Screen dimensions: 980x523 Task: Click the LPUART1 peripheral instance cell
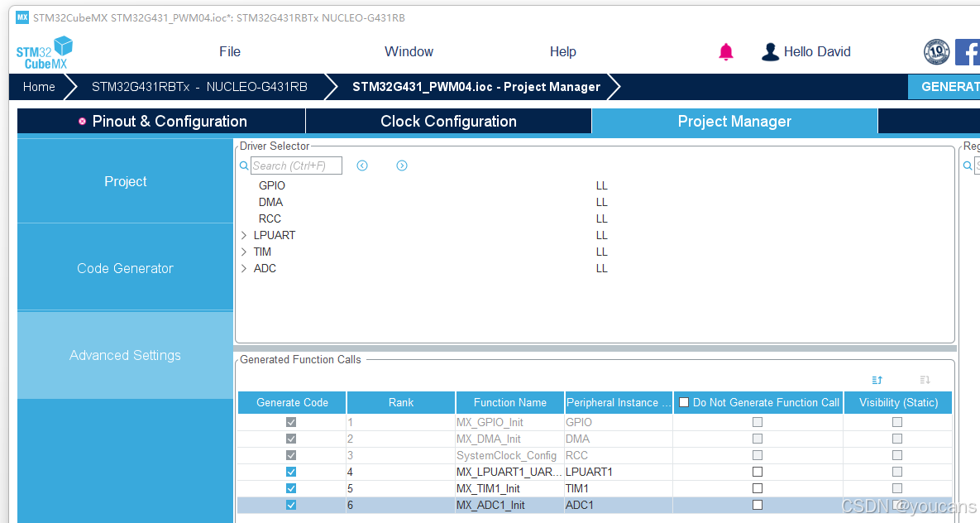click(x=618, y=472)
